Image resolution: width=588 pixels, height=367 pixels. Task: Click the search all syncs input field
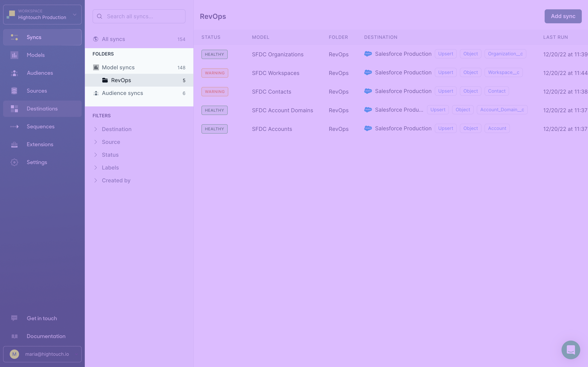(x=139, y=16)
